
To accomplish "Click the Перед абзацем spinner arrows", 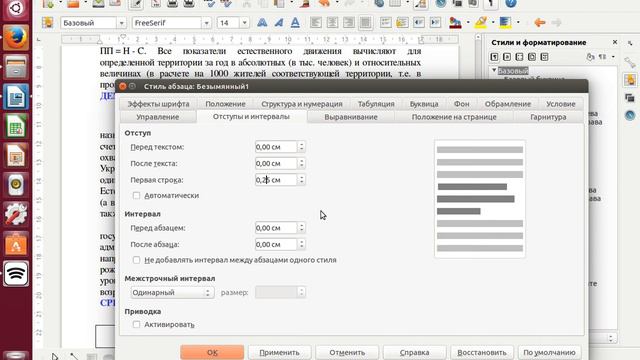I will click(x=301, y=228).
